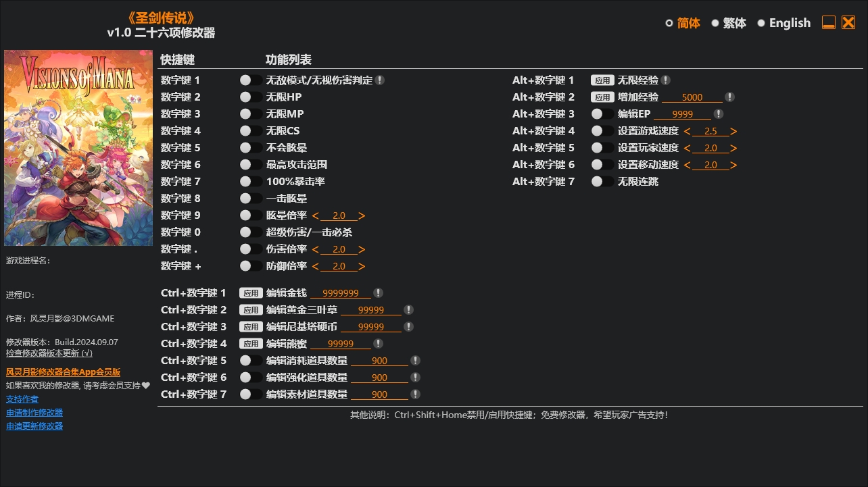Toggle 不会眩晕 switch

pos(251,148)
